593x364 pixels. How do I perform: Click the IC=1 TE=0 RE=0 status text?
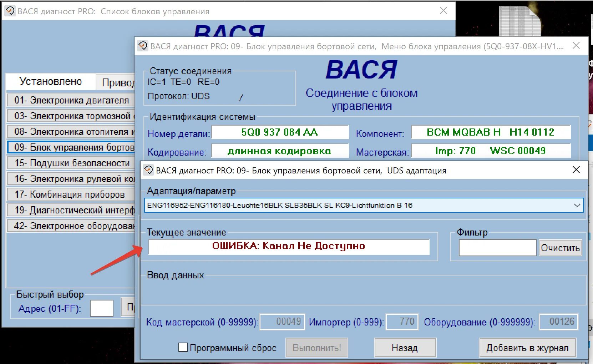[184, 82]
